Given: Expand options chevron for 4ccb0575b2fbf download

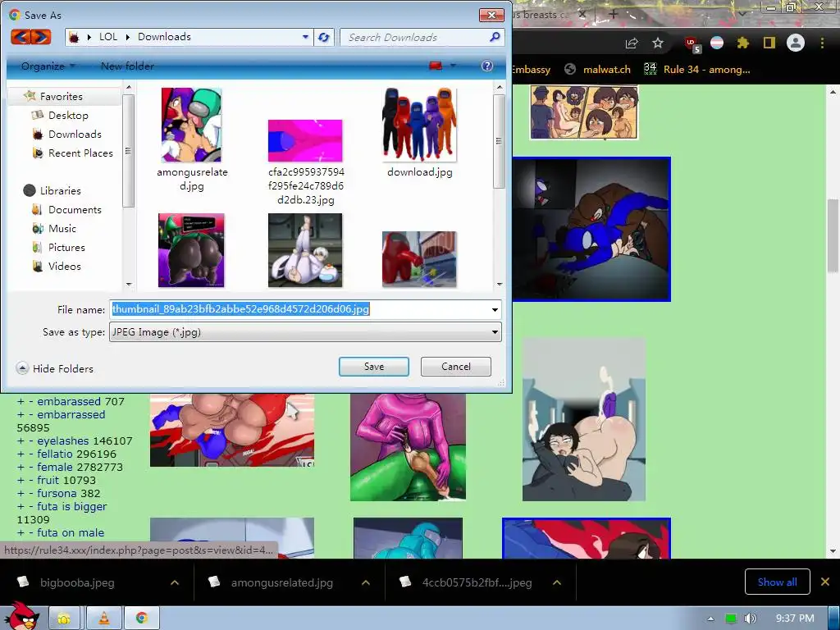Looking at the screenshot, I should 557,582.
